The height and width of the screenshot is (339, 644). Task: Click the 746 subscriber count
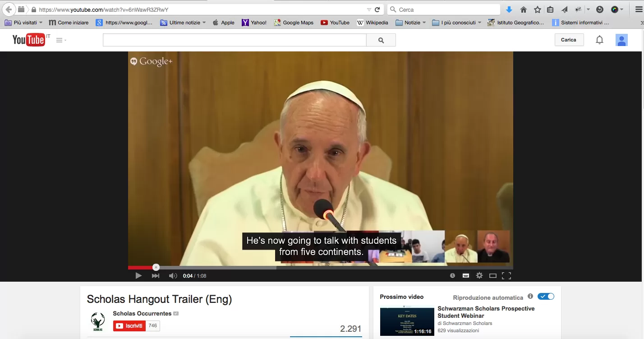click(x=153, y=326)
